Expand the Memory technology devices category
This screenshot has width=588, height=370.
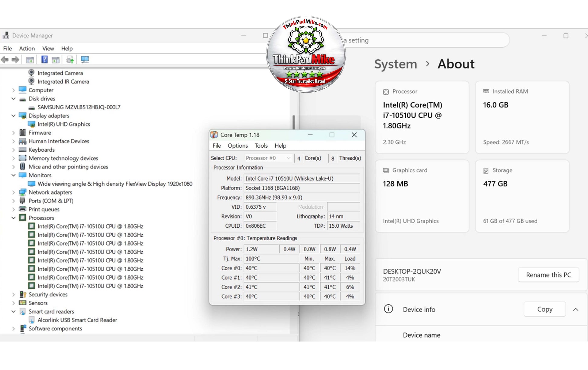coord(13,158)
